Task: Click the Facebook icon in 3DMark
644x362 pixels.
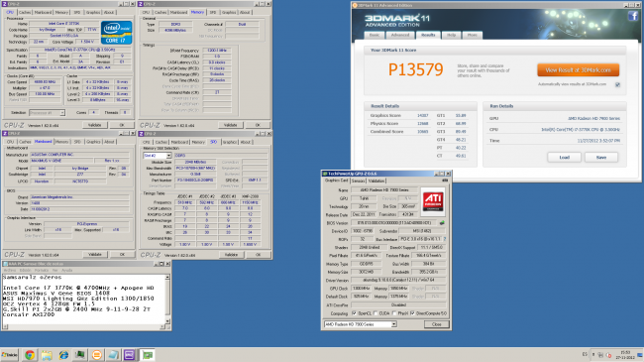Action: pos(633,16)
